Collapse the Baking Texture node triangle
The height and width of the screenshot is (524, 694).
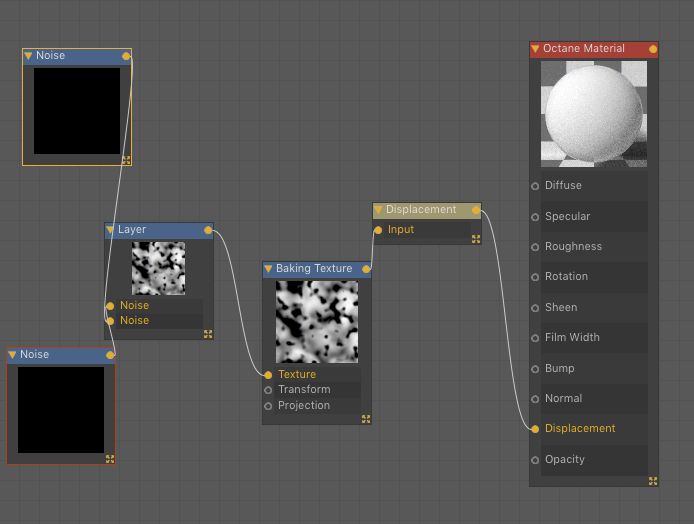(268, 269)
